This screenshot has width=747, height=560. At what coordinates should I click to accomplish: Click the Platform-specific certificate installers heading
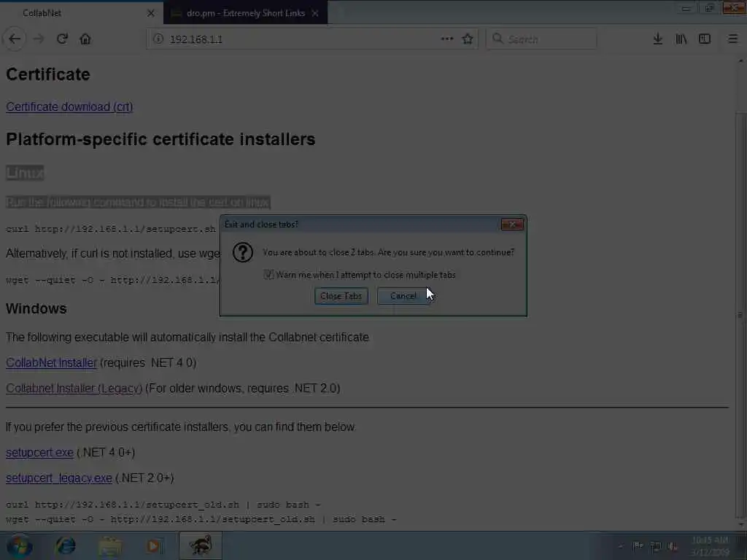(160, 139)
